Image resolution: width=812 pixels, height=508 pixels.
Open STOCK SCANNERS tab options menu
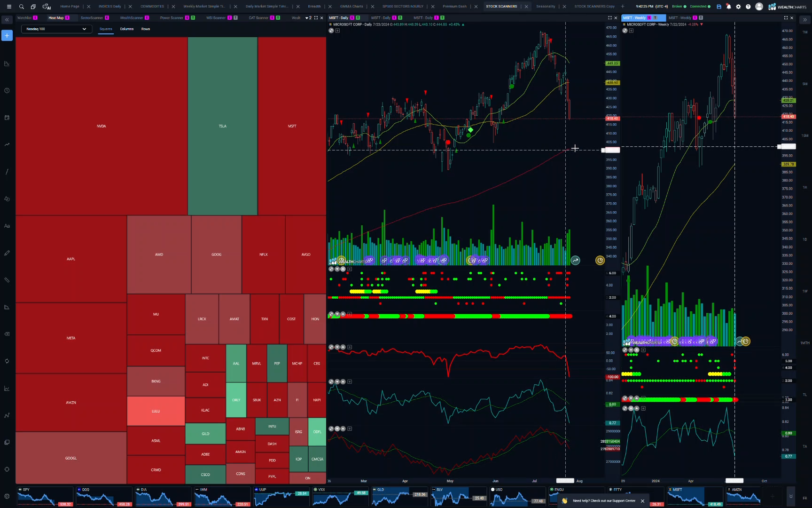coord(521,7)
